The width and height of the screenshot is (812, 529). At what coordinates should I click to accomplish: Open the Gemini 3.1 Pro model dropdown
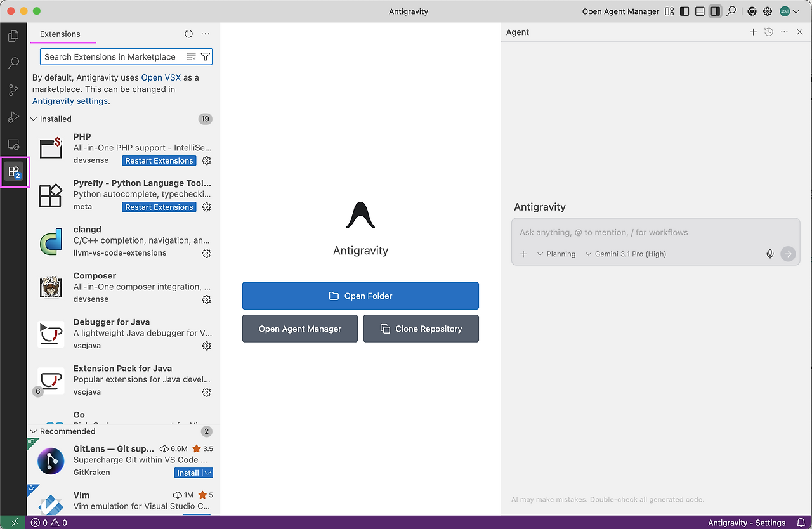pos(625,254)
